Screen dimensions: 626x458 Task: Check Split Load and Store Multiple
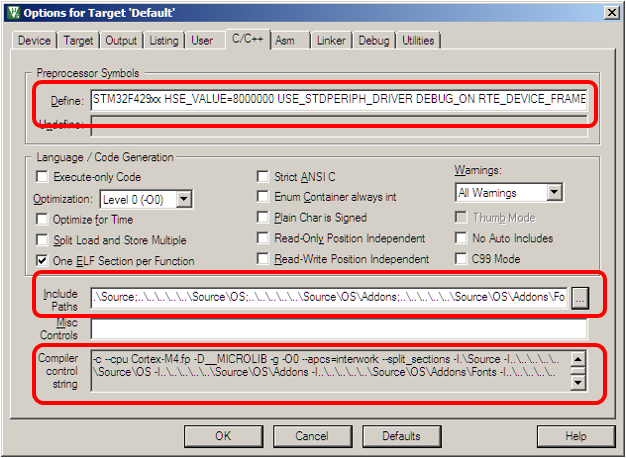click(42, 240)
